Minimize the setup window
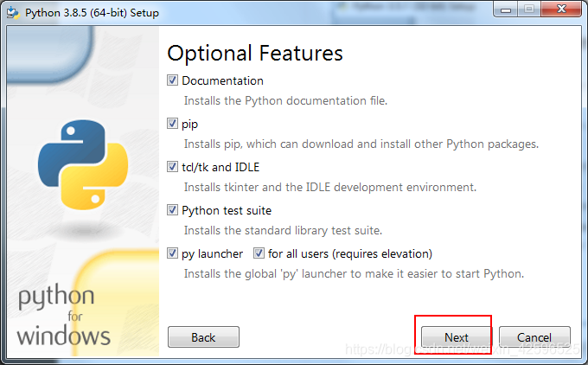Viewport: 588px width, 365px height. 506,9
